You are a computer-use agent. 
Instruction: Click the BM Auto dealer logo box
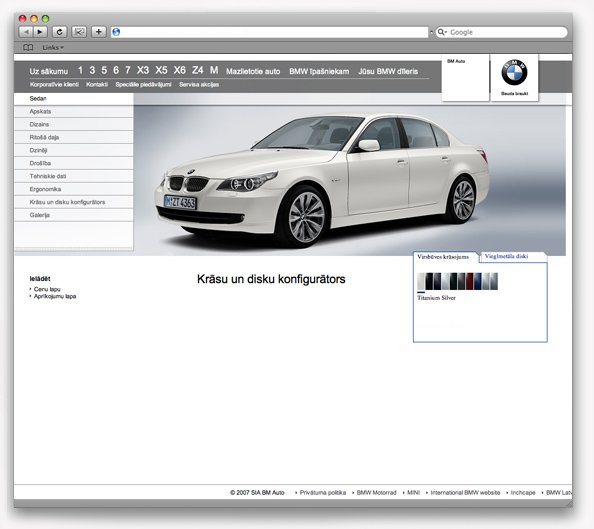pyautogui.click(x=466, y=78)
